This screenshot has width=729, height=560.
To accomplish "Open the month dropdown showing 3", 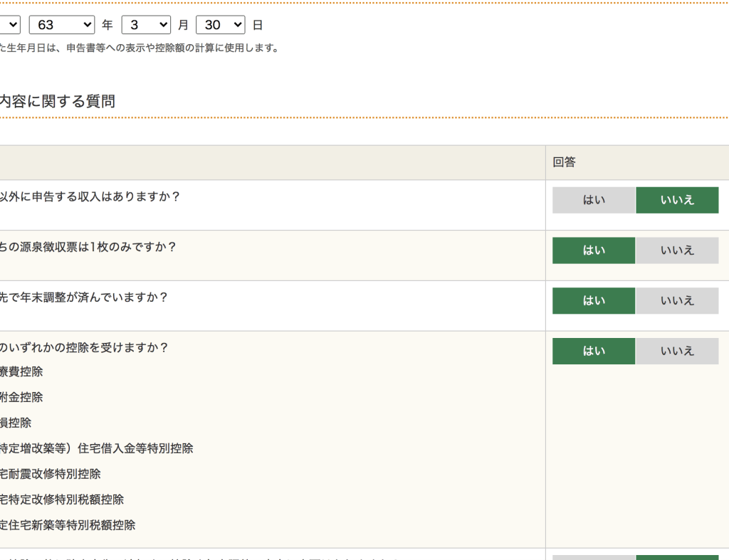I will pyautogui.click(x=146, y=25).
